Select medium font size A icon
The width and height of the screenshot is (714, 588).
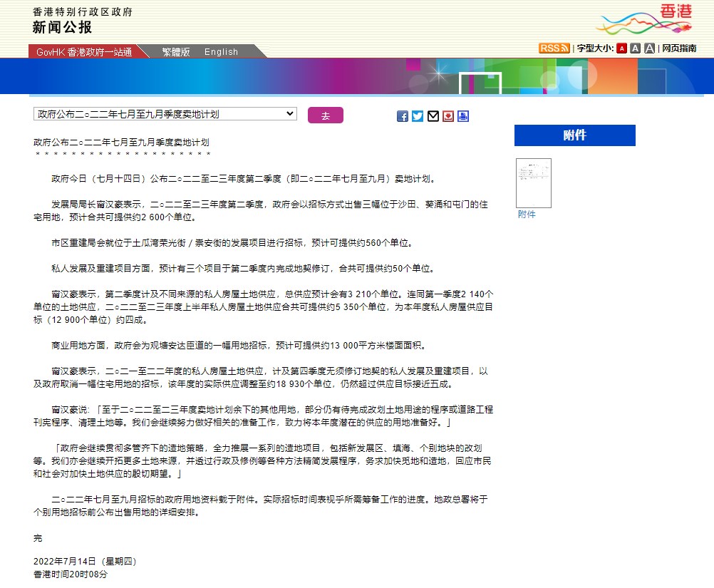pyautogui.click(x=635, y=48)
